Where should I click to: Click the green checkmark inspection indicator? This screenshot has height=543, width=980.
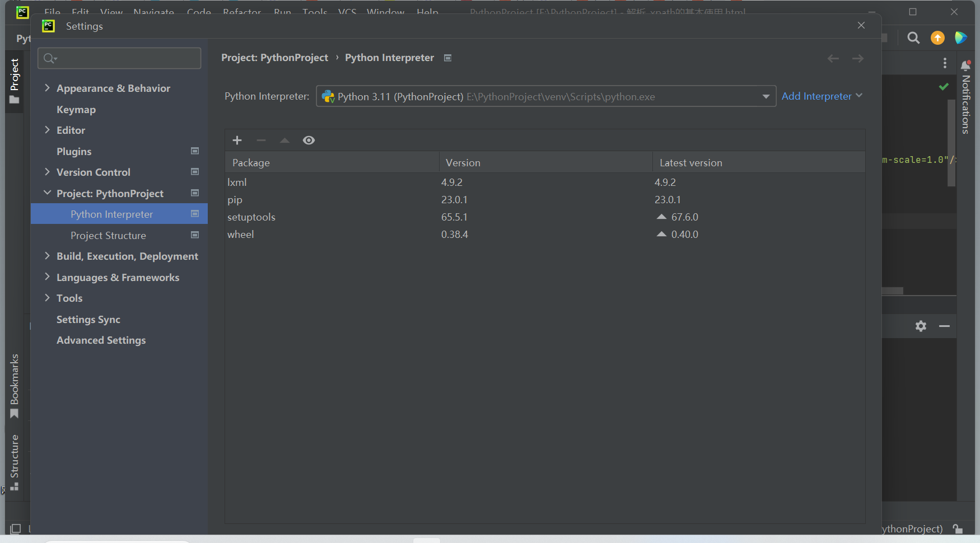tap(944, 86)
